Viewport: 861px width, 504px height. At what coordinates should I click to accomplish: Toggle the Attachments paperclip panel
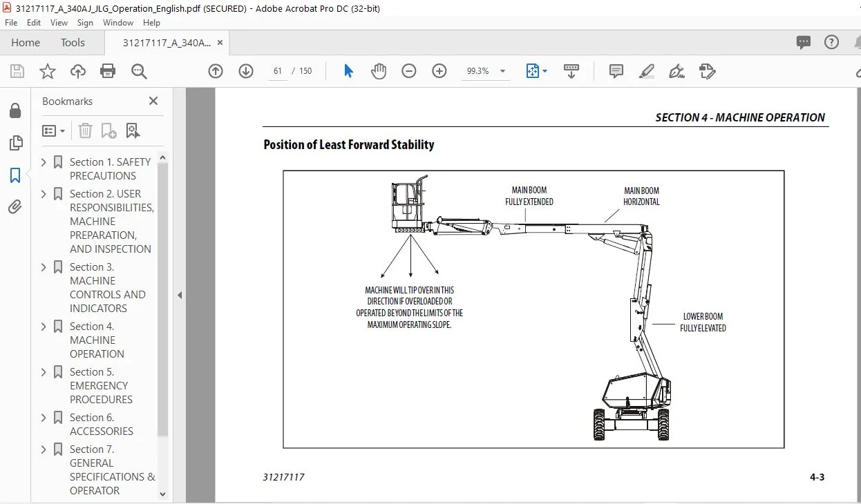[x=15, y=206]
